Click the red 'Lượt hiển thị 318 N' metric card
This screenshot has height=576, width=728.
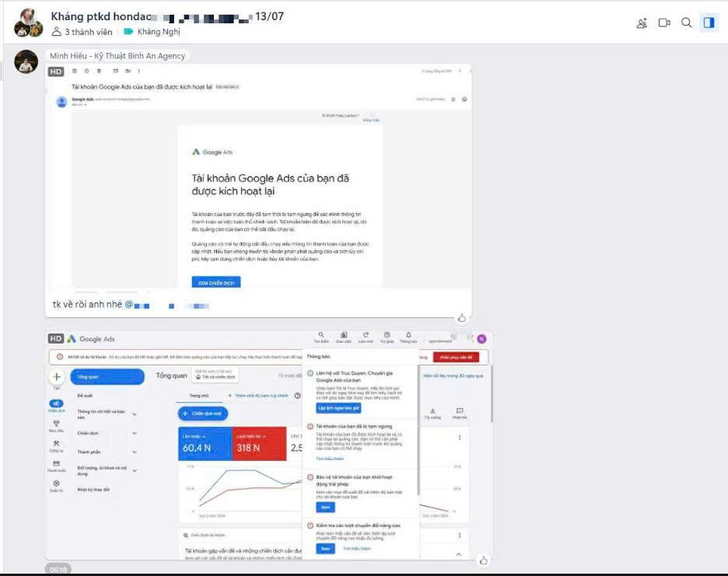(x=259, y=444)
